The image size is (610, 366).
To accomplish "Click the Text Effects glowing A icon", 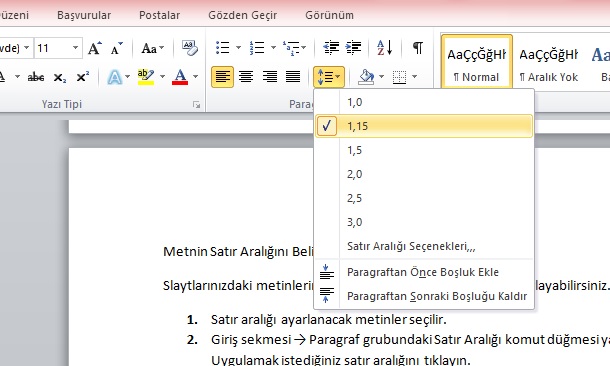I will click(x=114, y=77).
